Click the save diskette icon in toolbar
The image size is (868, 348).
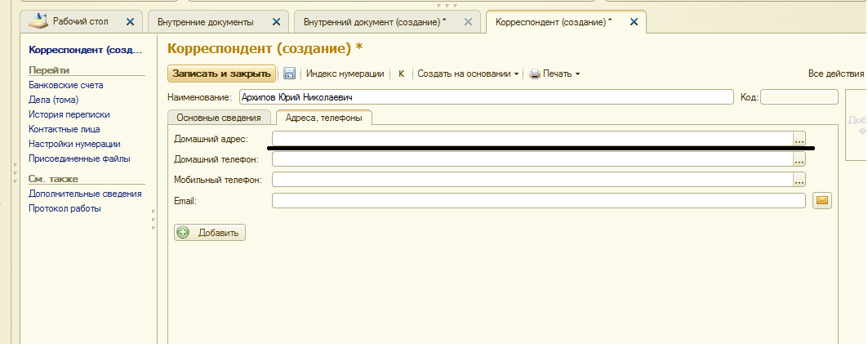(289, 74)
